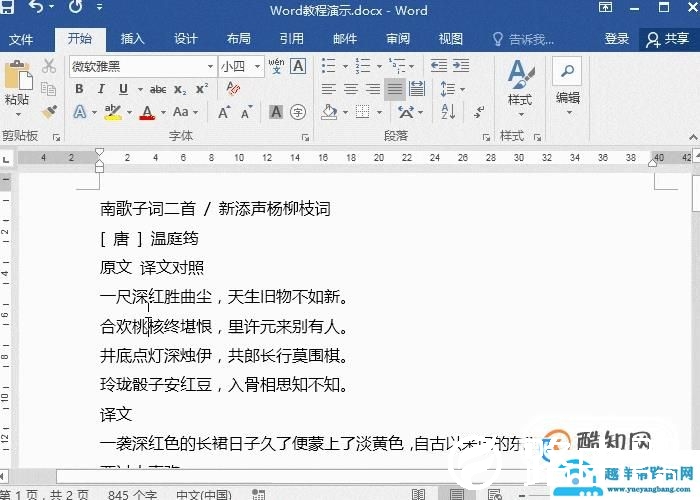
Task: Click the language 中文(中国) status
Action: tap(204, 495)
